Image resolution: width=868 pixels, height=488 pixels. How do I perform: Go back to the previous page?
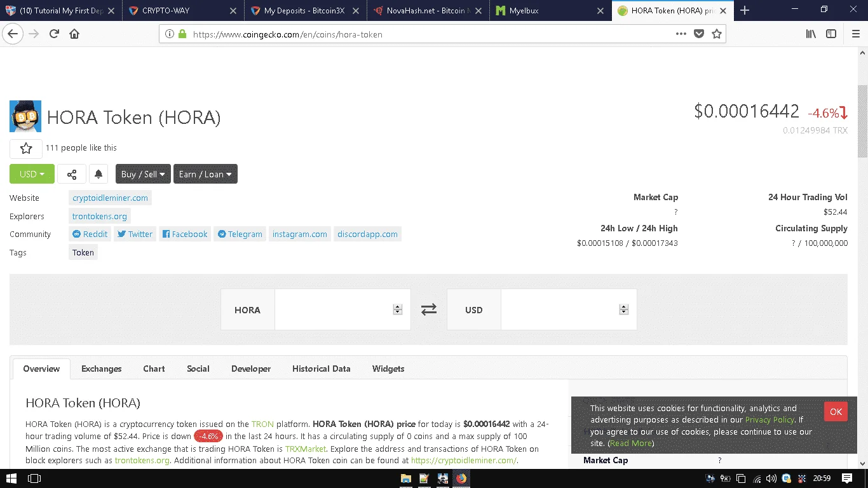click(x=13, y=34)
